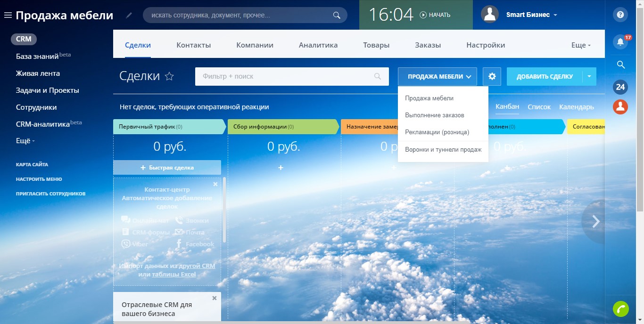Click the Быстрая сделка button
The height and width of the screenshot is (324, 644).
click(167, 168)
